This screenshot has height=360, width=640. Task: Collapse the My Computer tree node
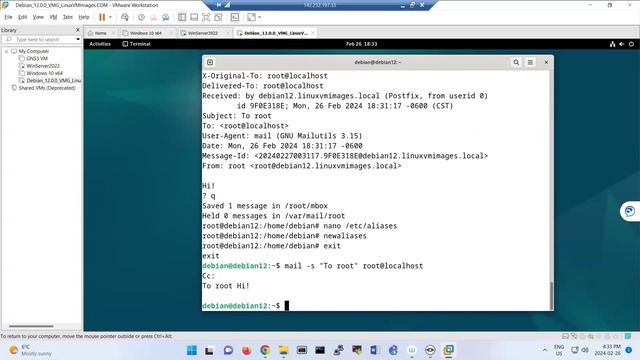click(7, 51)
